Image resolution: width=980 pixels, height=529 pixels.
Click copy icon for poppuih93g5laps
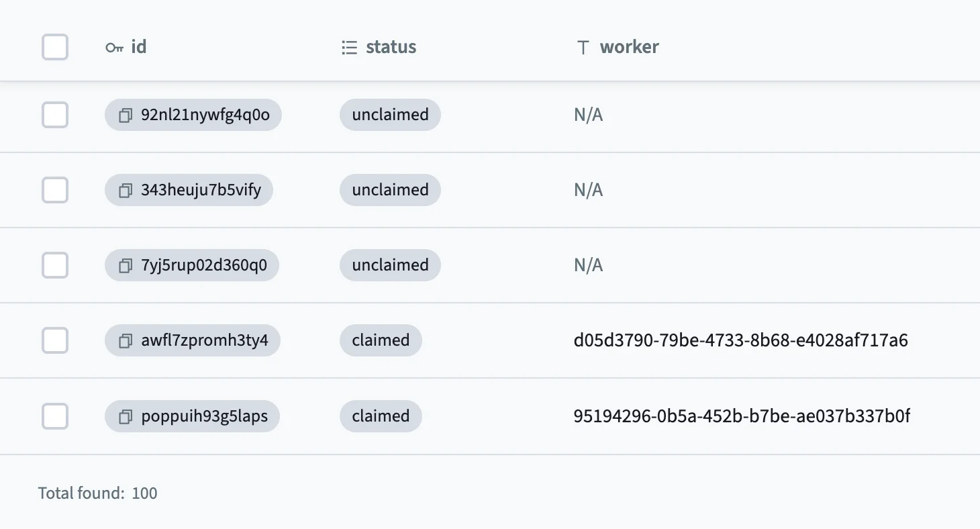[125, 417]
